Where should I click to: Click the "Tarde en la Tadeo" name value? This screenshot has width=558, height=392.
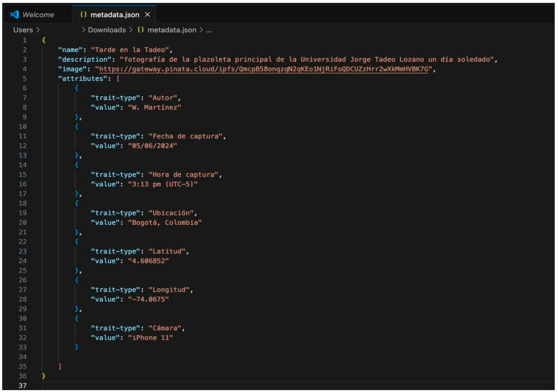coord(130,50)
